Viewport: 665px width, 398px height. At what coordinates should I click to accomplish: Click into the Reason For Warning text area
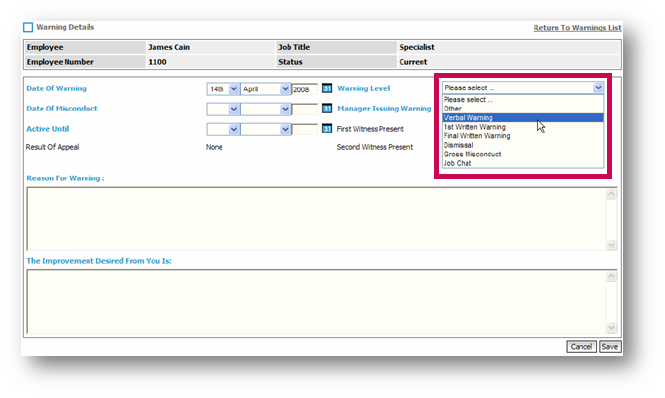(316, 219)
